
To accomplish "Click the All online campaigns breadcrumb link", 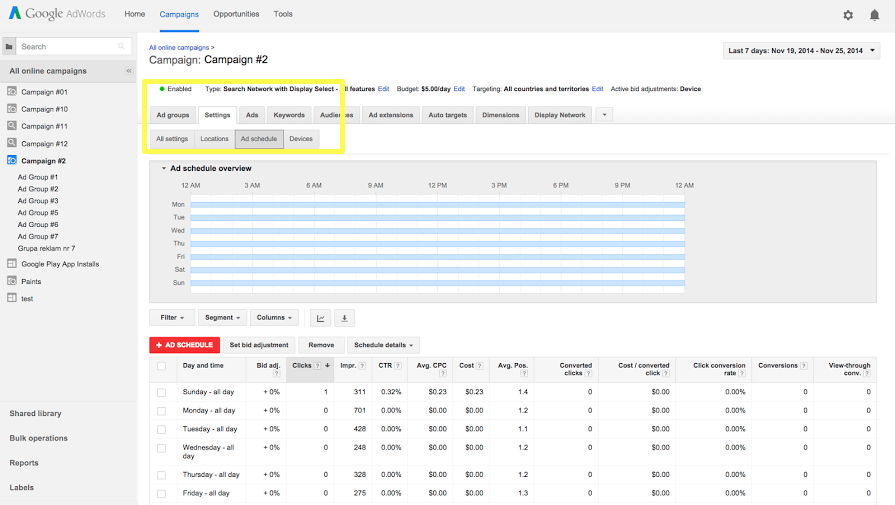I will click(179, 47).
